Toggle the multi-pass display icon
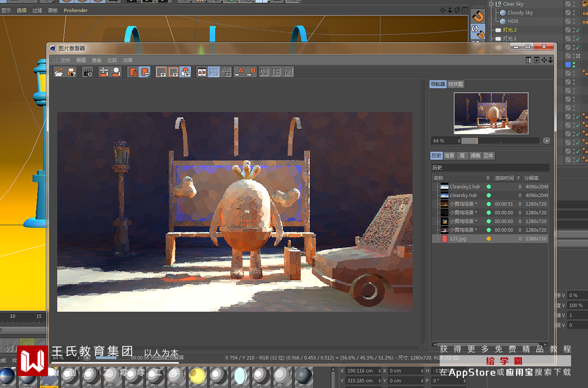Image resolution: width=588 pixels, height=388 pixels. (186, 72)
